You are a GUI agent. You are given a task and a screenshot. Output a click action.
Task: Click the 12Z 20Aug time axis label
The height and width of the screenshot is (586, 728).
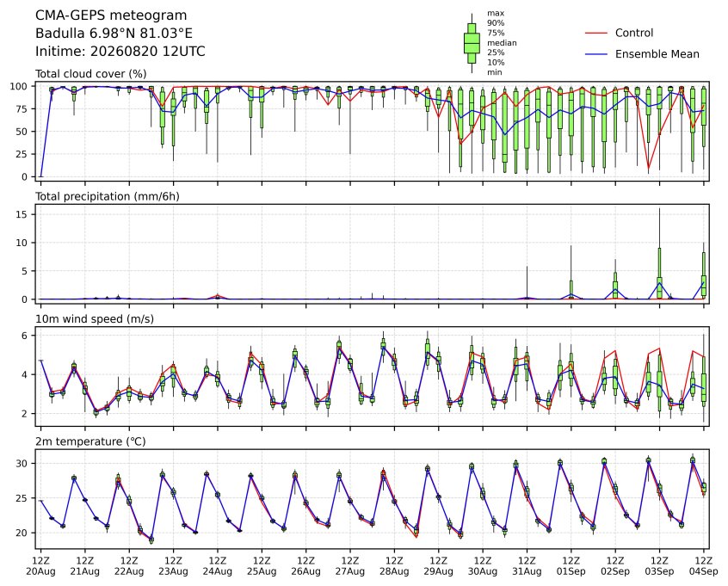click(x=40, y=566)
